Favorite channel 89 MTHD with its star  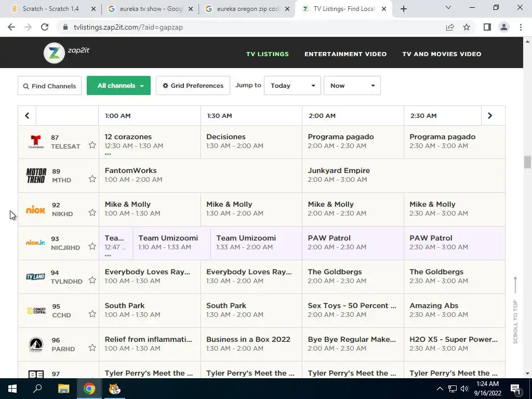click(x=92, y=179)
